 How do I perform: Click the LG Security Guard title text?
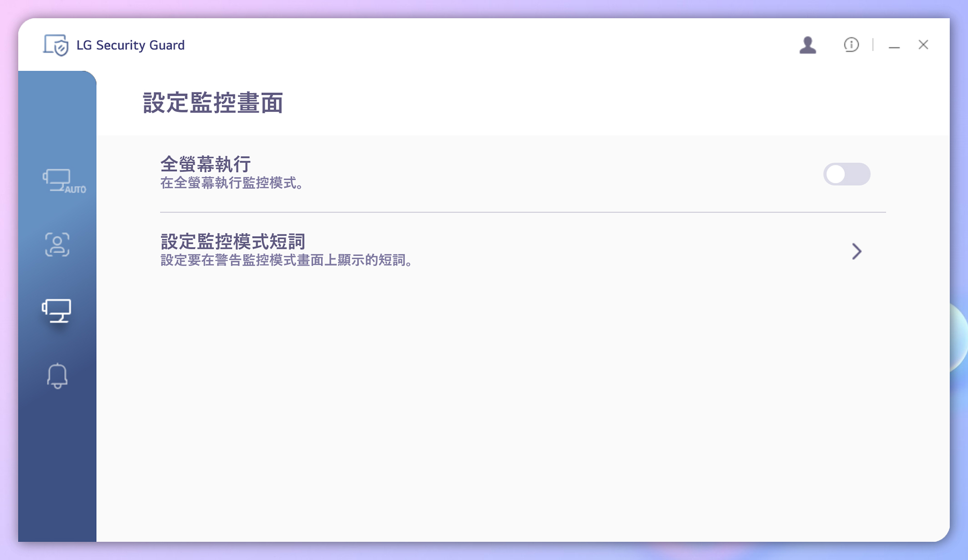tap(131, 45)
